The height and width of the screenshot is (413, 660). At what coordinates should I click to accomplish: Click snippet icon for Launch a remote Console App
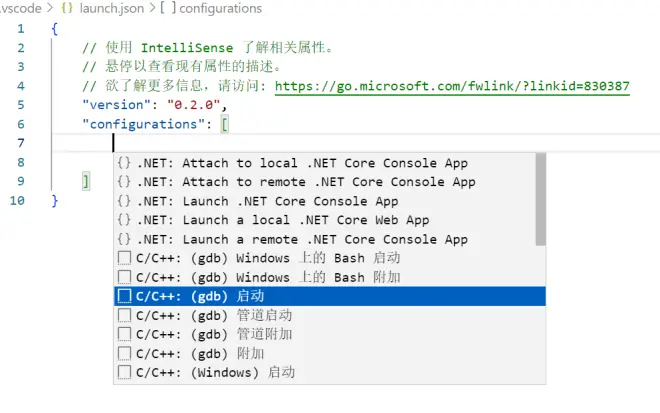click(x=124, y=239)
